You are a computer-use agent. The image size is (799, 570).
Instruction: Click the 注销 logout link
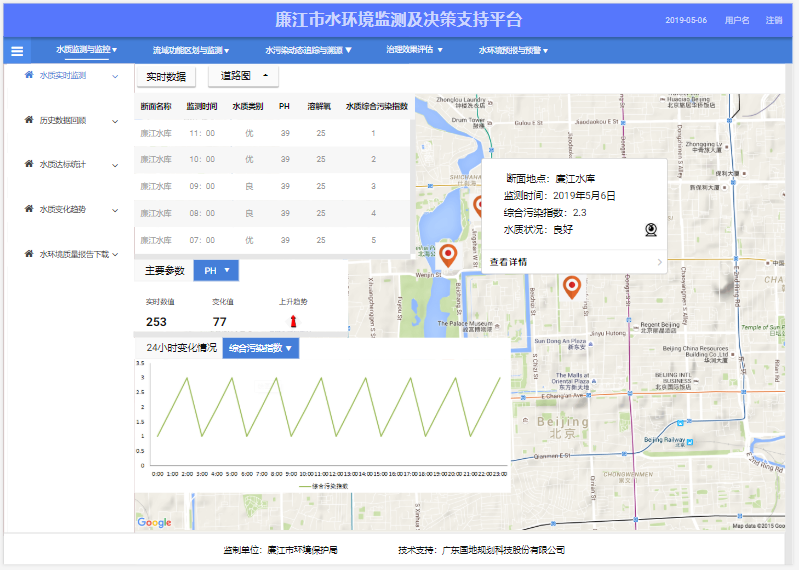pos(774,20)
